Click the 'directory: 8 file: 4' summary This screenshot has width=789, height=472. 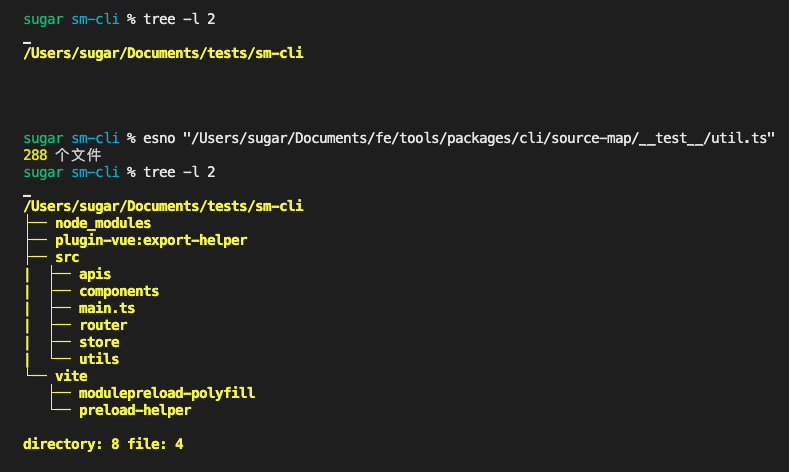click(103, 444)
